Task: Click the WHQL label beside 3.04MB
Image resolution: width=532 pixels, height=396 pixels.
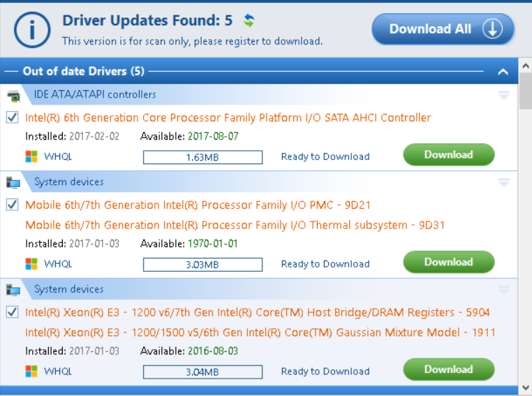Action: tap(58, 372)
